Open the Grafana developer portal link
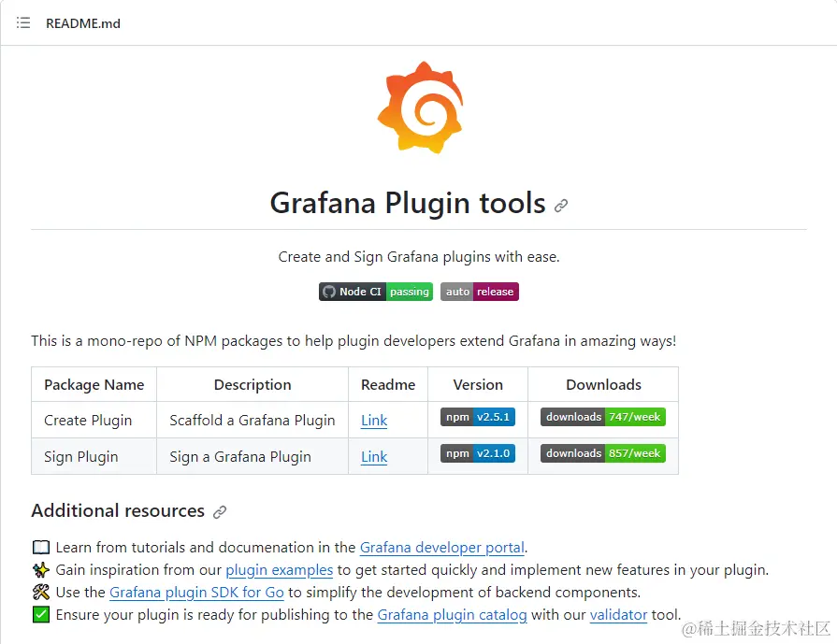This screenshot has height=644, width=837. coord(442,548)
